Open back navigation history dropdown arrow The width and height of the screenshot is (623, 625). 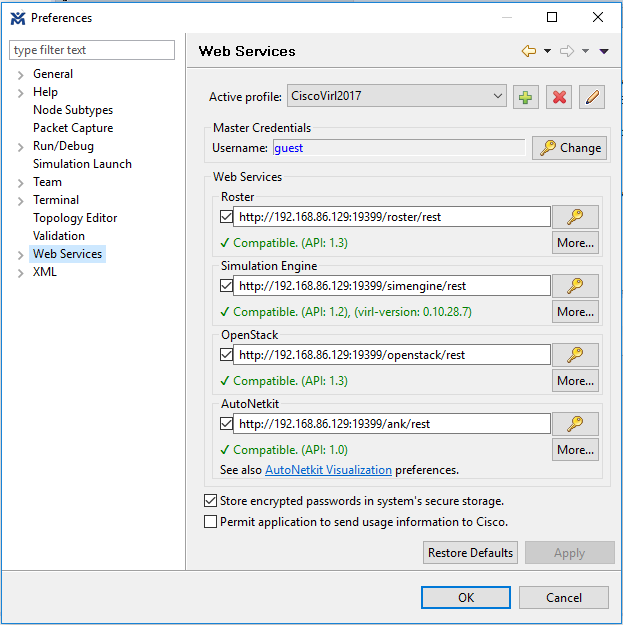[547, 51]
